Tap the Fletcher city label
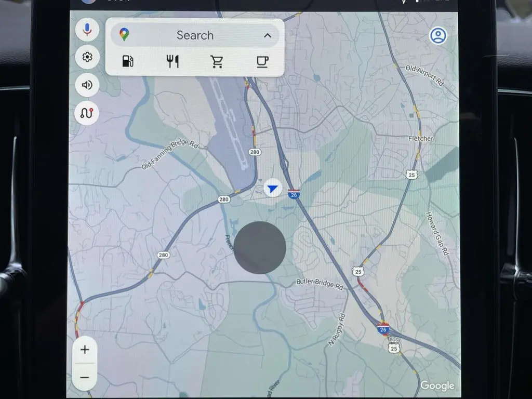This screenshot has height=399, width=532. point(422,139)
